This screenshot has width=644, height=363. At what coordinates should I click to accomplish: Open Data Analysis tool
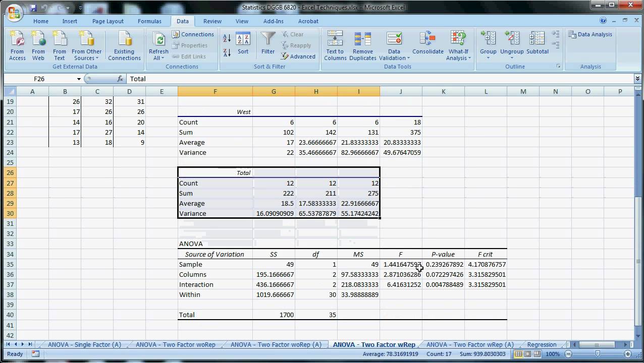tap(590, 34)
